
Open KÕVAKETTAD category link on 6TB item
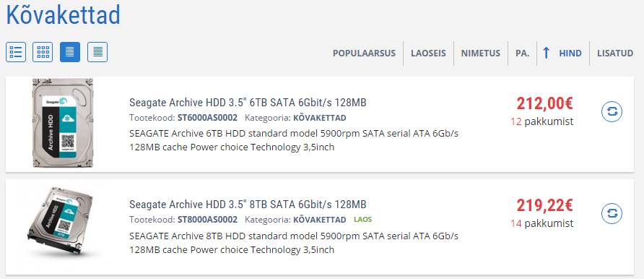tap(320, 118)
